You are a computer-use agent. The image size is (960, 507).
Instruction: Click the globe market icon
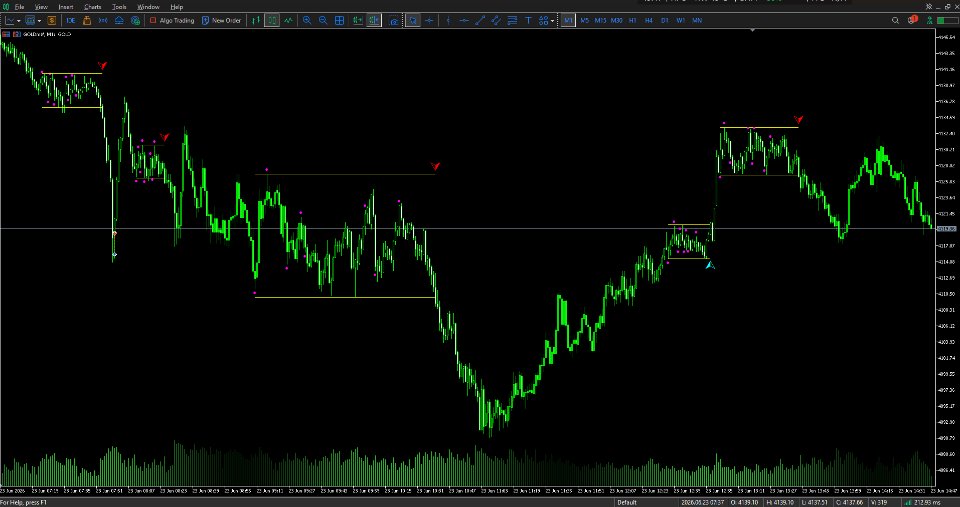coord(135,20)
